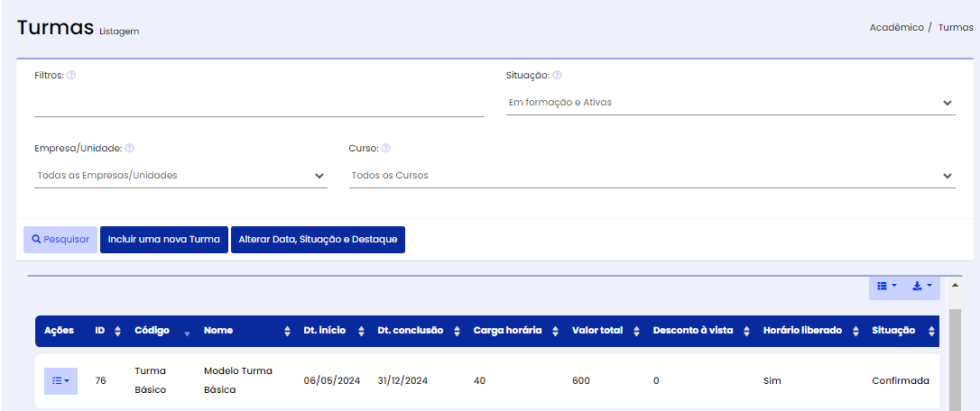The height and width of the screenshot is (411, 980).
Task: Sort by Valor total arrows
Action: click(x=636, y=332)
